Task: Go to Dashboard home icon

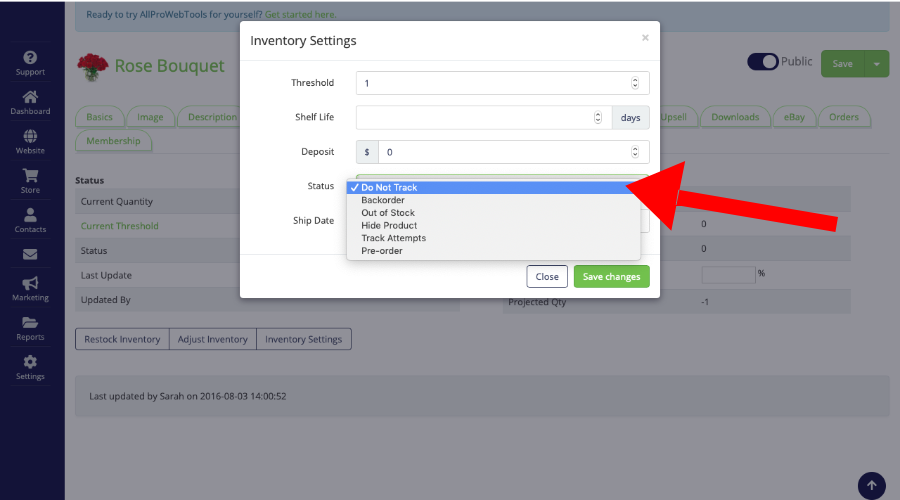Action: coord(30,98)
